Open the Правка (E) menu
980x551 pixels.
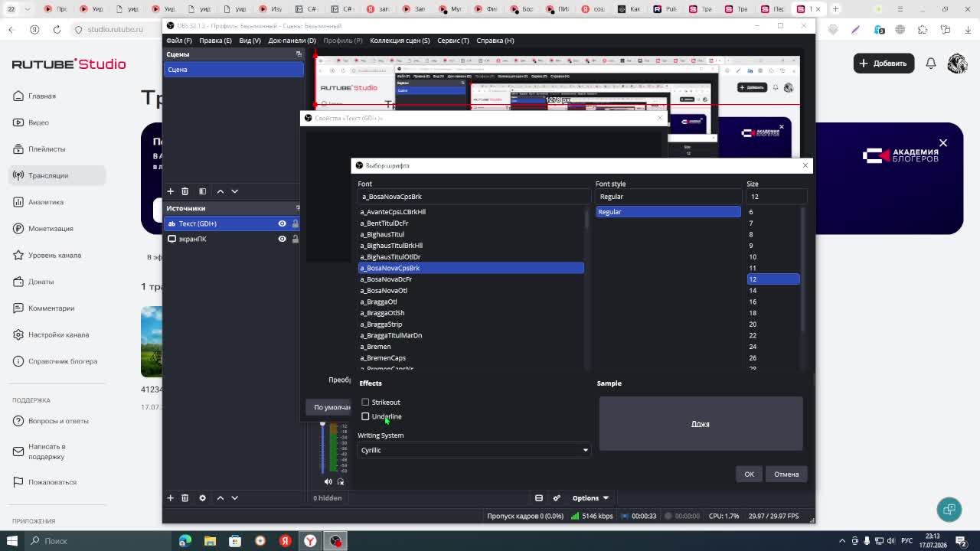215,41
